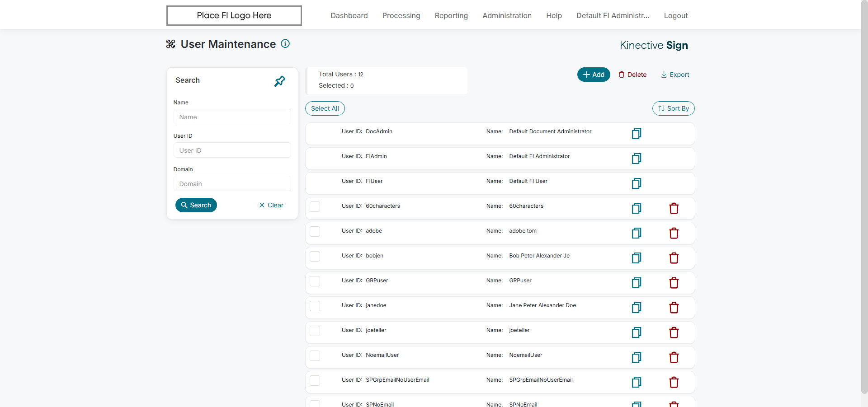The height and width of the screenshot is (407, 868).
Task: Select the joeteller checkbox
Action: click(x=315, y=331)
